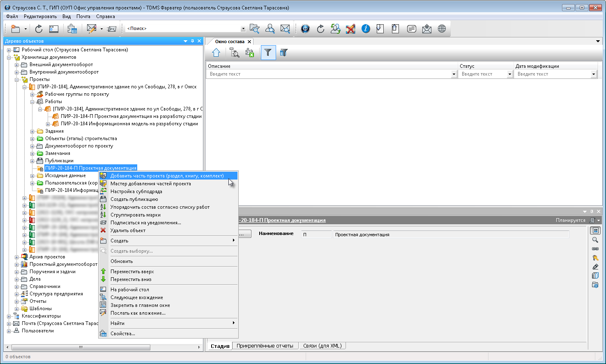Click the properties toolbar icon with puzzle piece
Image resolution: width=606 pixels, height=364 pixels.
point(72,29)
